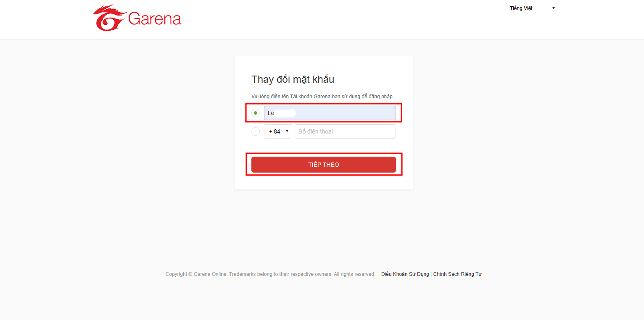Select the phone number radio button
Image resolution: width=644 pixels, height=320 pixels.
click(x=256, y=131)
